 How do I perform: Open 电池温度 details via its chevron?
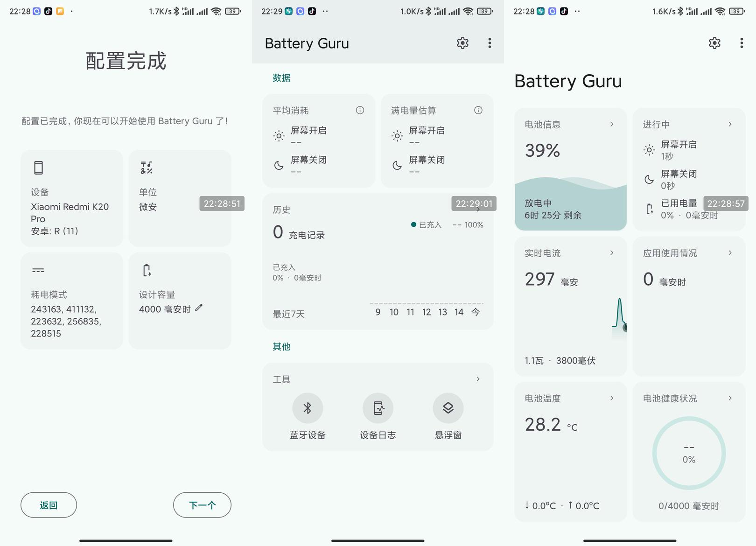611,398
